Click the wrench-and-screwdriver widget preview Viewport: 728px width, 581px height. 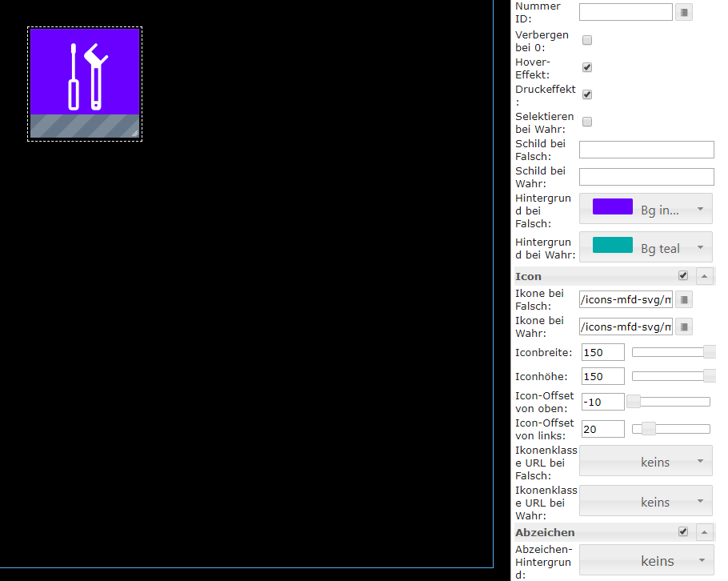(x=84, y=83)
